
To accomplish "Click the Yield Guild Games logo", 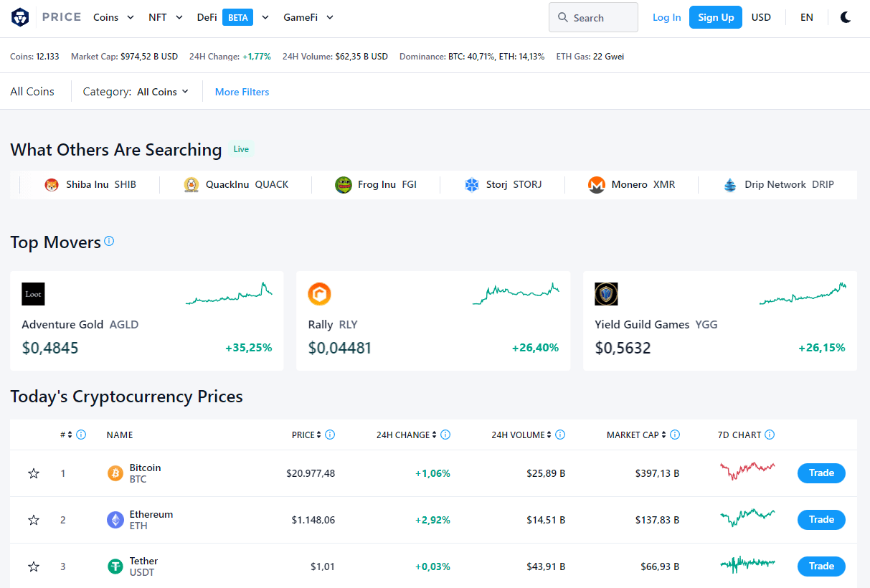I will click(x=606, y=294).
